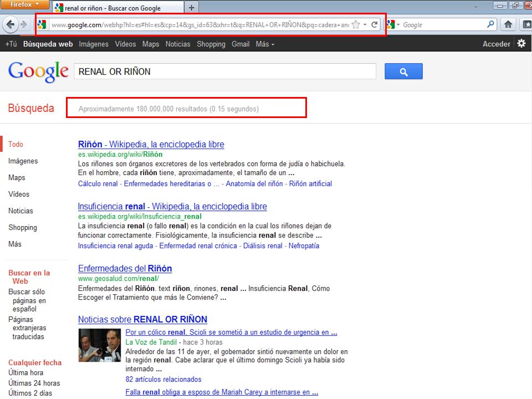This screenshot has width=532, height=399.
Task: Open the 'Diálisis renal' sitelink
Action: (263, 245)
